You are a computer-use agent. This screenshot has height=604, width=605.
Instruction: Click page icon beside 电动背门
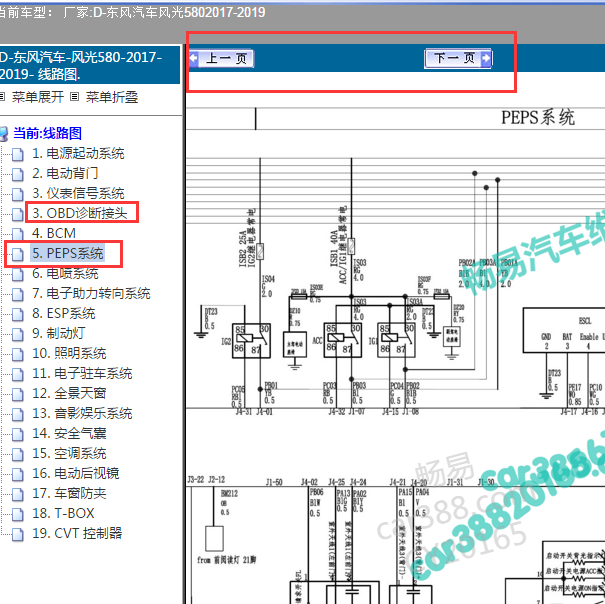click(x=17, y=174)
